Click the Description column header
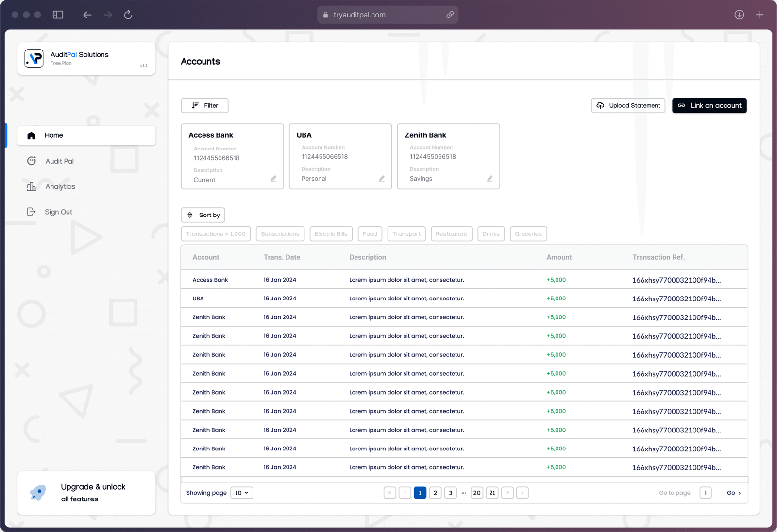Image resolution: width=777 pixels, height=532 pixels. [368, 257]
